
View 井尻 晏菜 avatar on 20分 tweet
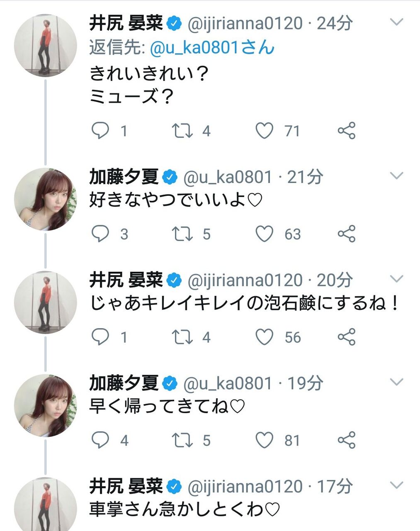45,302
